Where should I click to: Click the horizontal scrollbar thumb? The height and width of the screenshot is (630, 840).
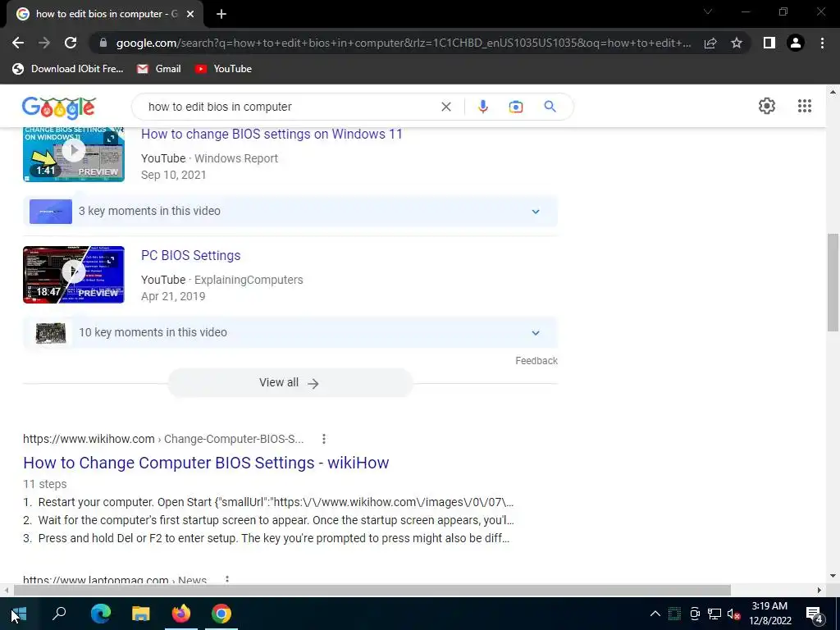(x=372, y=590)
